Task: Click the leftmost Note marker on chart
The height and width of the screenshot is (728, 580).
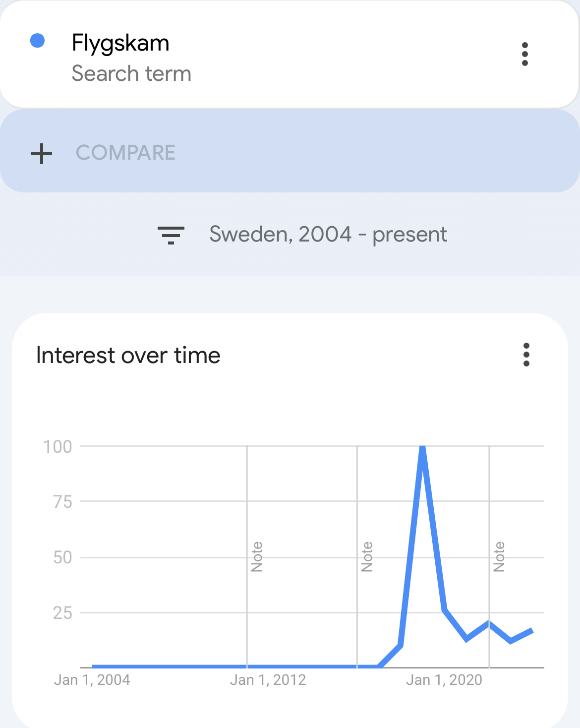Action: [x=257, y=557]
